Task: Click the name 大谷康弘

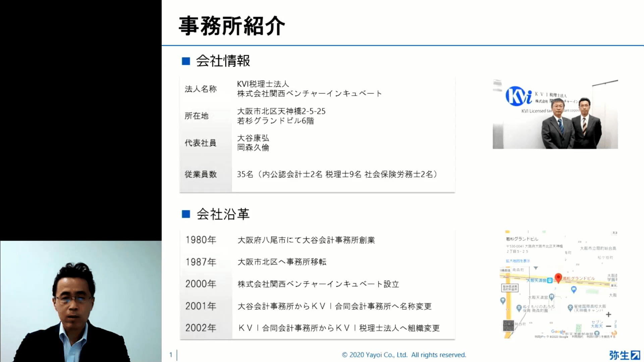Action: [x=253, y=138]
